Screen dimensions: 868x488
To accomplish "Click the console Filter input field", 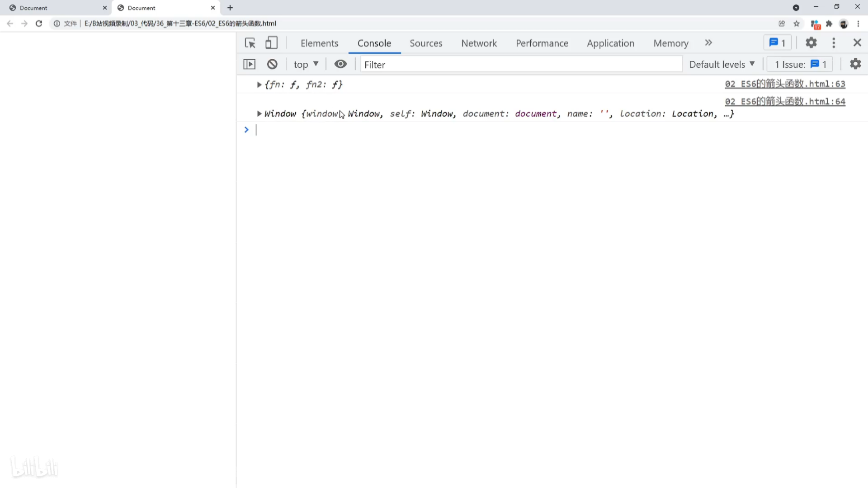I will click(x=520, y=65).
